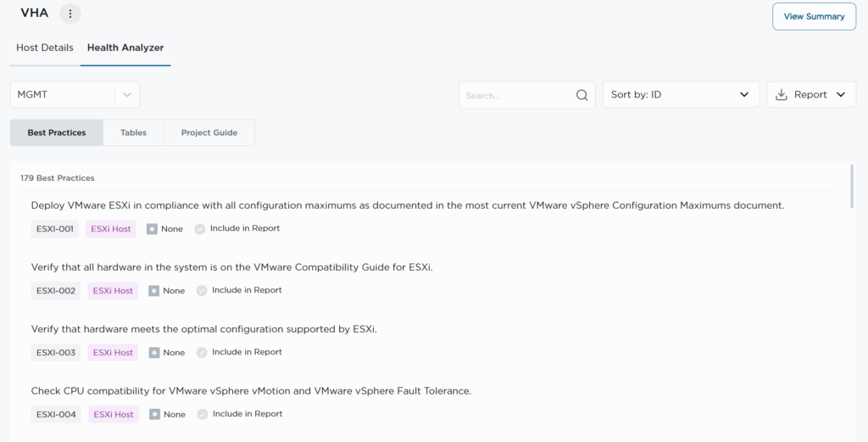Viewport: 868px width, 442px height.
Task: Select the Tables tab
Action: tap(133, 133)
